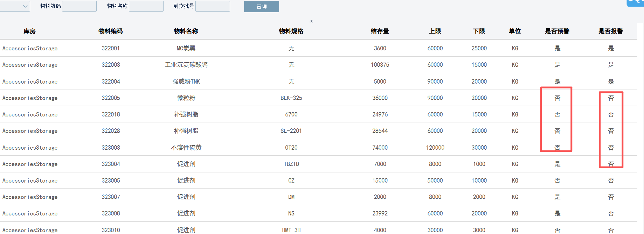Click the TBZTD specification cell

tap(291, 164)
